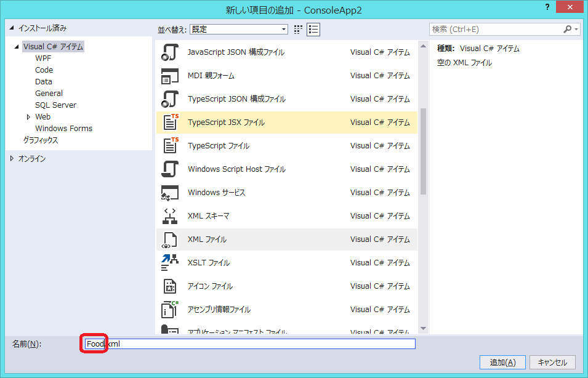Viewport: 588px width, 378px height.
Task: Expand the オンライン section
Action: (x=12, y=159)
